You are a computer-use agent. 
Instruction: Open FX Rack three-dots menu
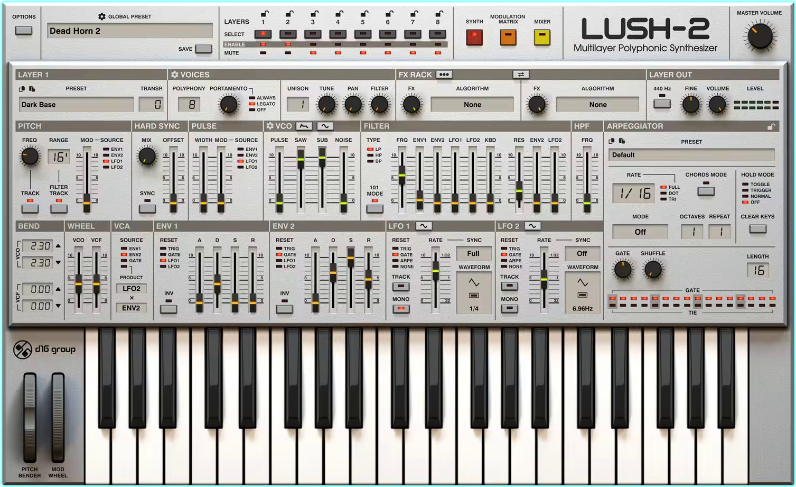(x=444, y=75)
